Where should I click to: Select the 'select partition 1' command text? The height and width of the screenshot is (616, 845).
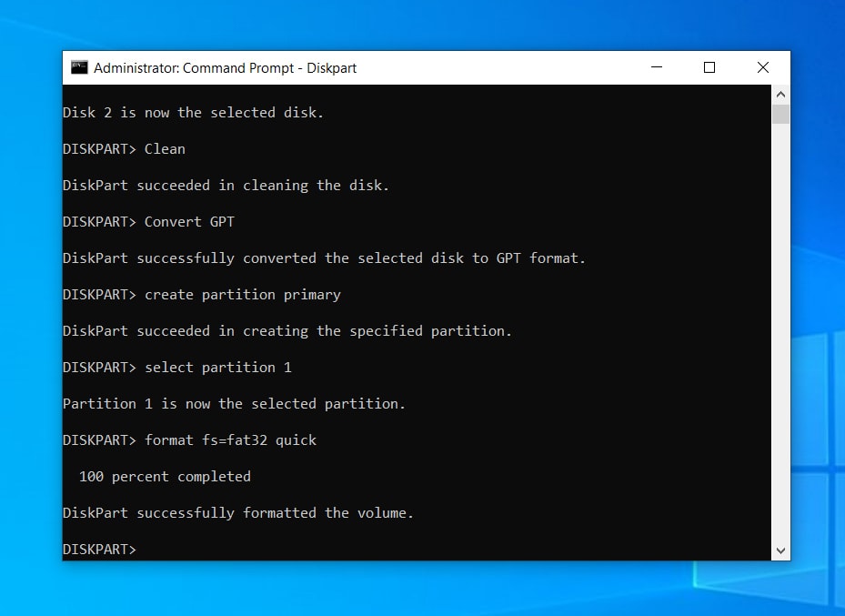pyautogui.click(x=216, y=367)
